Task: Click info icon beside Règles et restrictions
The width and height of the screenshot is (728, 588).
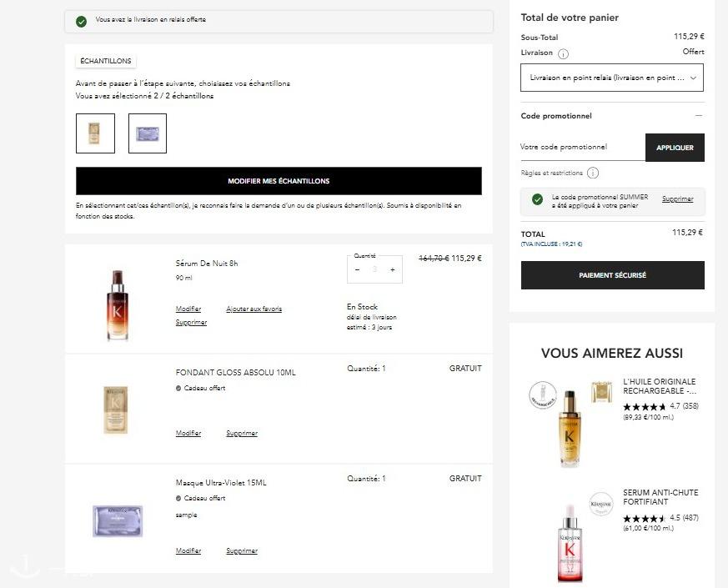Action: pyautogui.click(x=593, y=173)
